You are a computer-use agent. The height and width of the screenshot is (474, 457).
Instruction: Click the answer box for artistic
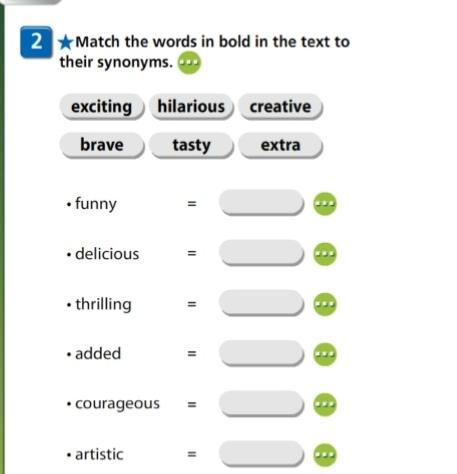click(x=261, y=453)
